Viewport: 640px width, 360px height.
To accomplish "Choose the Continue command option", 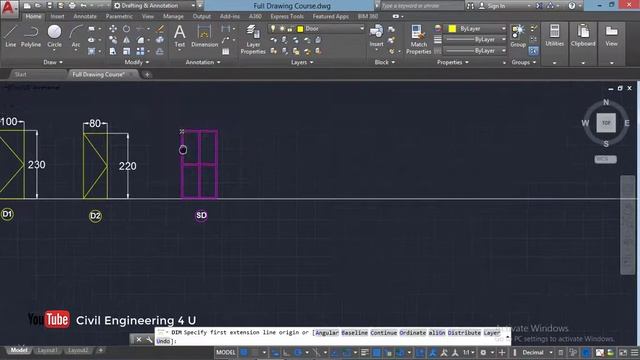I will [383, 333].
